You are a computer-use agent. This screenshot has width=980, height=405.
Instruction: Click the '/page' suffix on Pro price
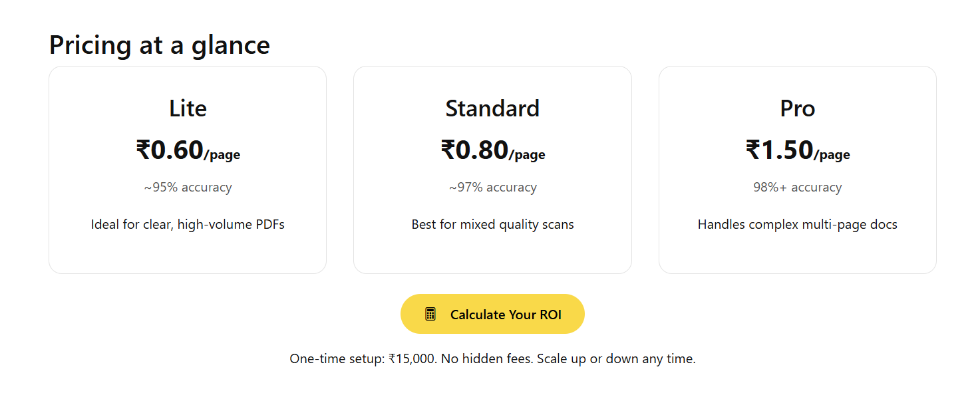click(832, 156)
